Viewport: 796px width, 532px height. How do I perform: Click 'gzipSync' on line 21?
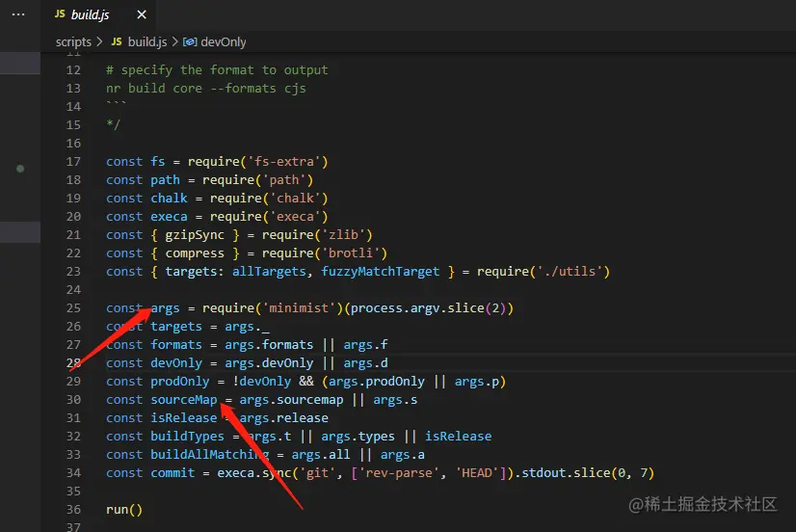pos(195,235)
